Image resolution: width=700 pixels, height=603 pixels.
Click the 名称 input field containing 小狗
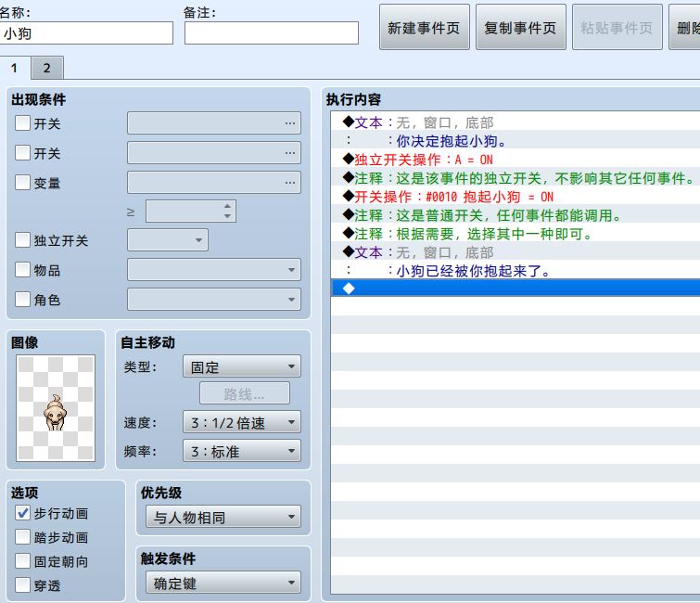[x=85, y=33]
